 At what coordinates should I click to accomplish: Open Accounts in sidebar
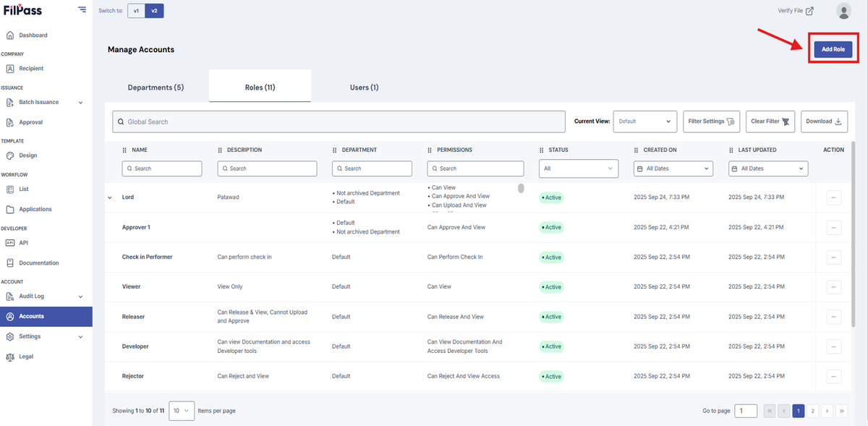(46, 316)
